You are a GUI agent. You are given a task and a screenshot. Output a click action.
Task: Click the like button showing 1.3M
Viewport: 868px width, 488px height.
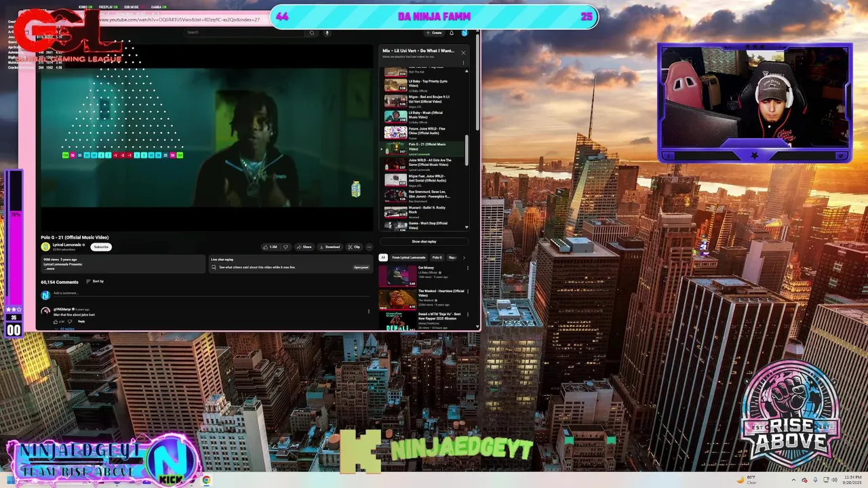[270, 247]
